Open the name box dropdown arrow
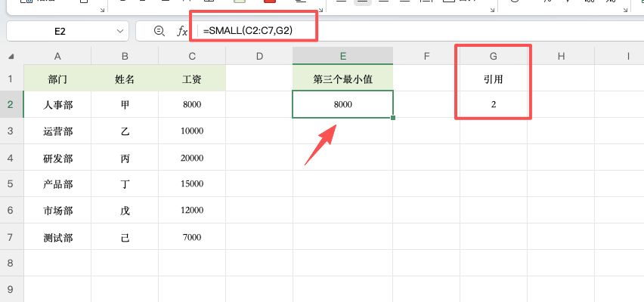This screenshot has width=644, height=302. tap(121, 31)
